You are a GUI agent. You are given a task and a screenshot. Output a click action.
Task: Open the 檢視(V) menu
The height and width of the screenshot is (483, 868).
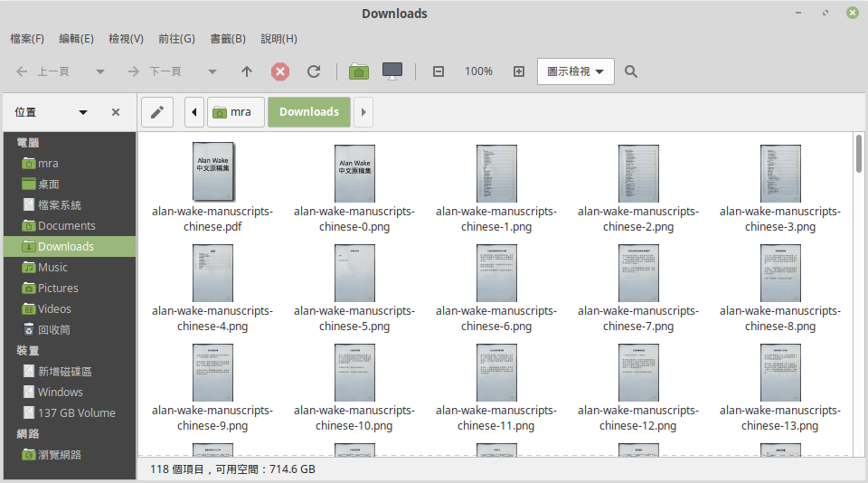[127, 39]
